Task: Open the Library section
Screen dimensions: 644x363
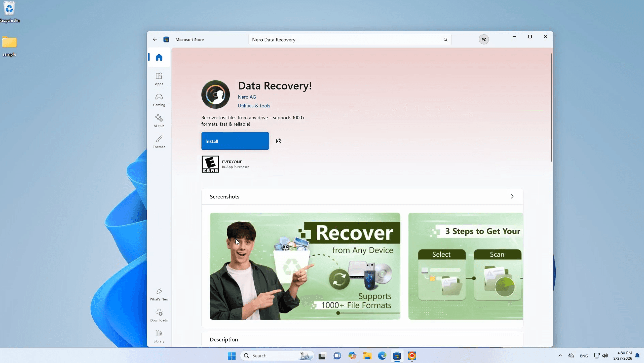Action: point(159,336)
